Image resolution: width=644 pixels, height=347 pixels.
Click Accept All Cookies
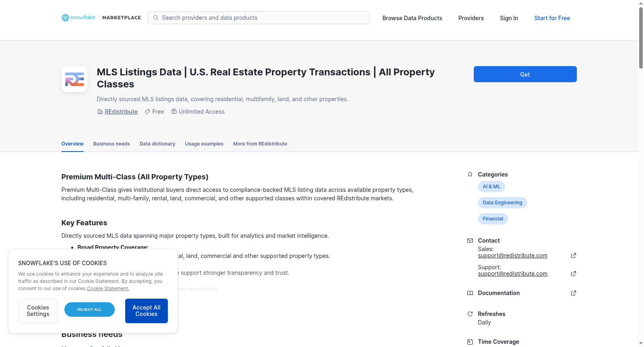click(x=147, y=311)
